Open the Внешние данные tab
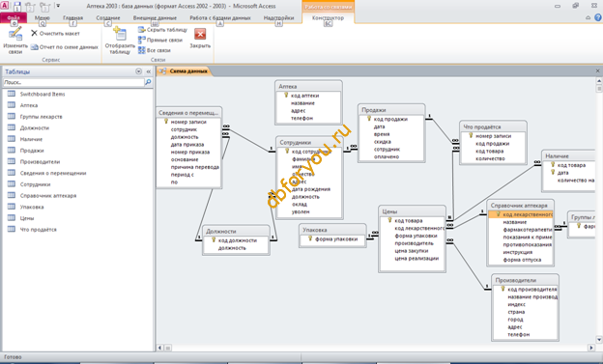Screen dimensions: 603x364 tap(155, 17)
